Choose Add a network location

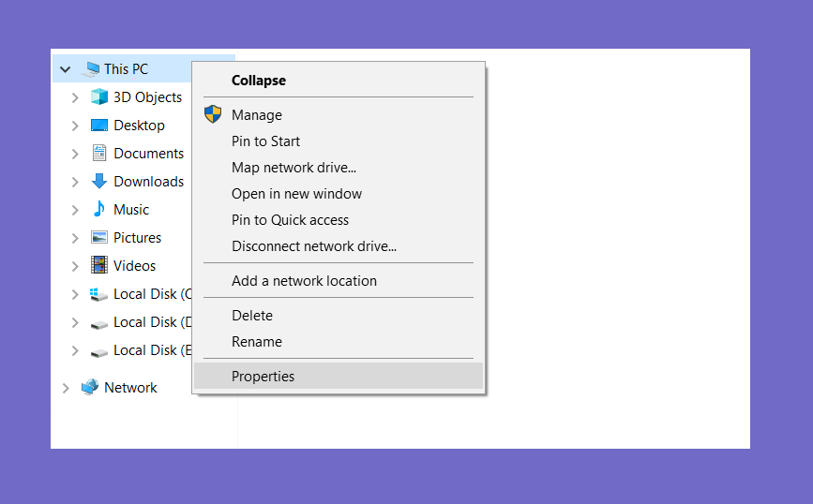[339, 281]
